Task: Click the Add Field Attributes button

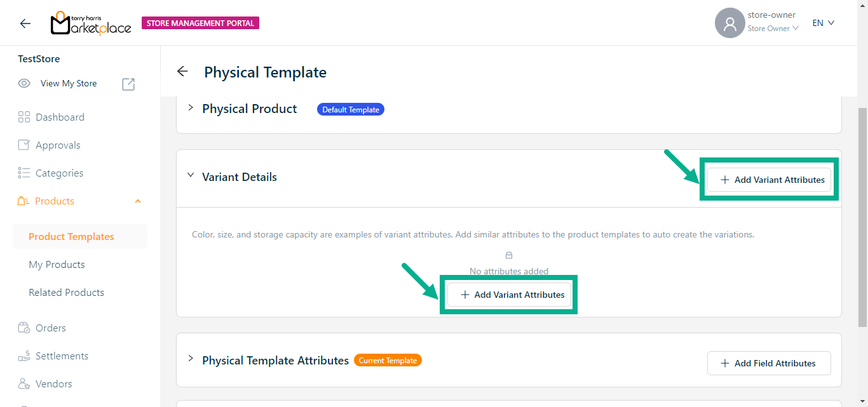Action: 769,363
